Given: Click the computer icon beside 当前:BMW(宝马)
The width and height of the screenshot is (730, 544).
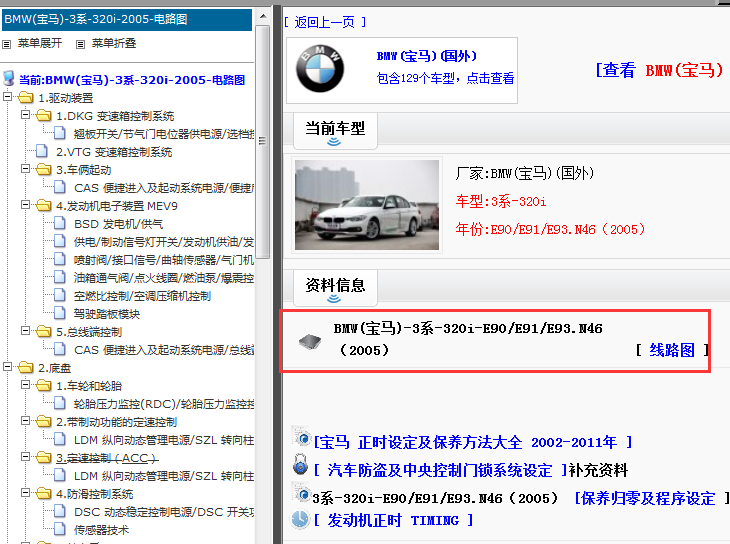Looking at the screenshot, I should click(x=9, y=78).
